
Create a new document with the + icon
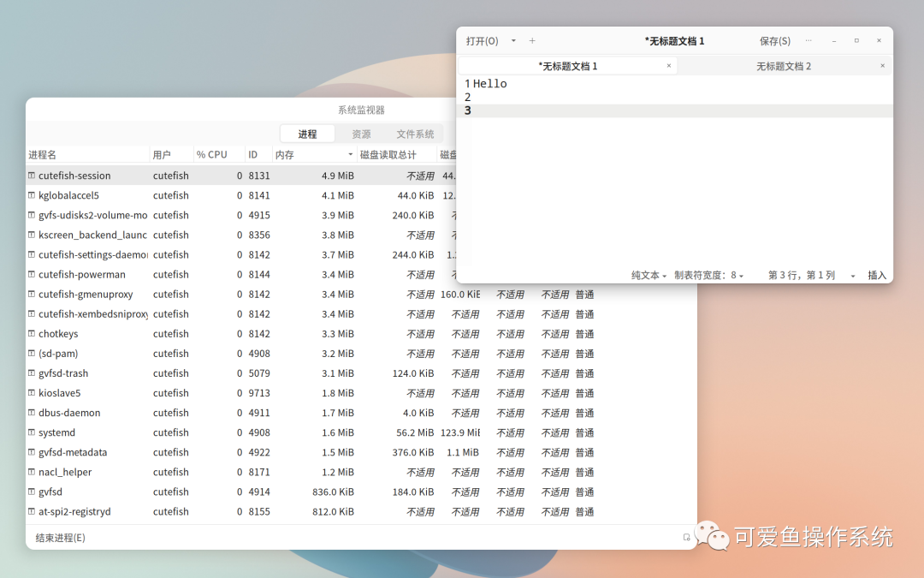(531, 40)
